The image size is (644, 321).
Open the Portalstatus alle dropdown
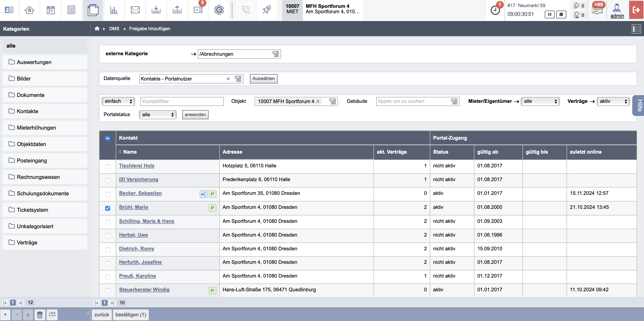(158, 115)
